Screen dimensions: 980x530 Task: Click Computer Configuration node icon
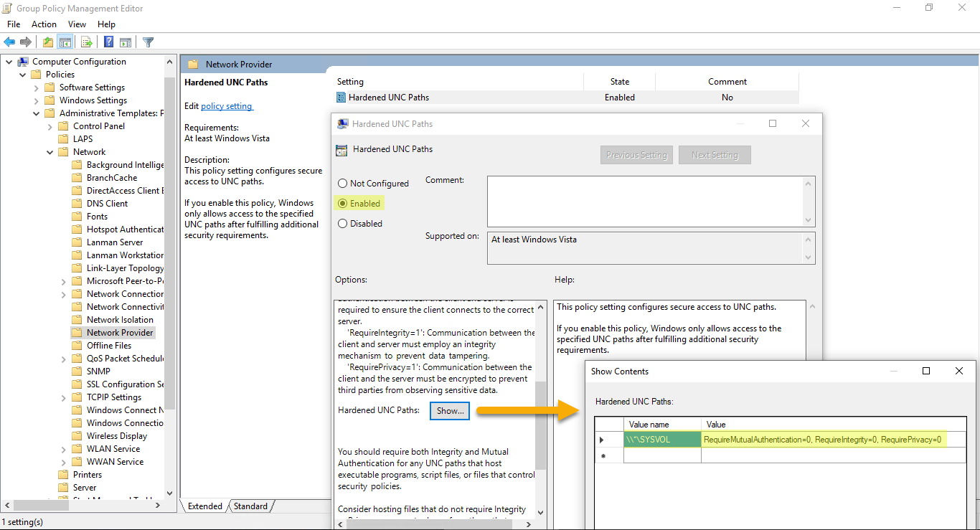point(23,62)
